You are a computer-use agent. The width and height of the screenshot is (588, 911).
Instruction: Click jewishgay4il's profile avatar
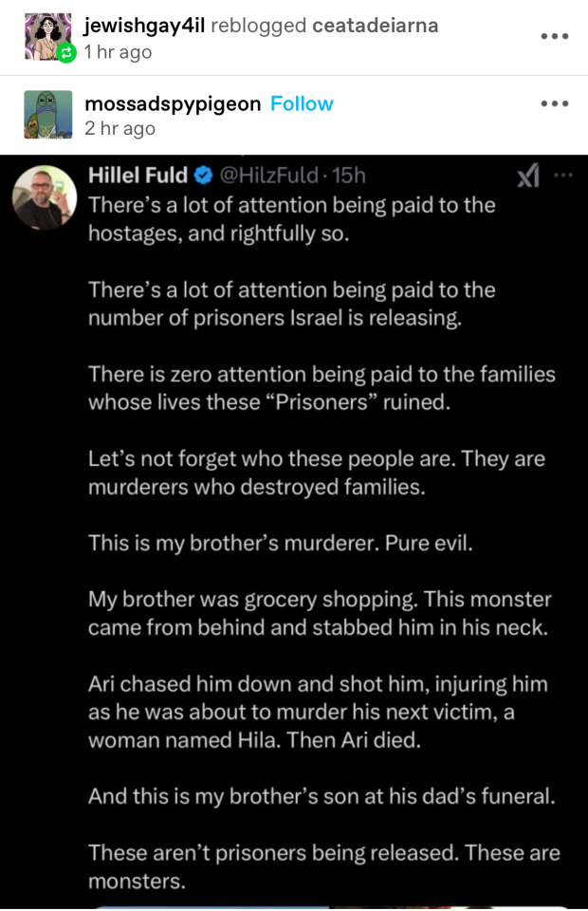tap(45, 36)
